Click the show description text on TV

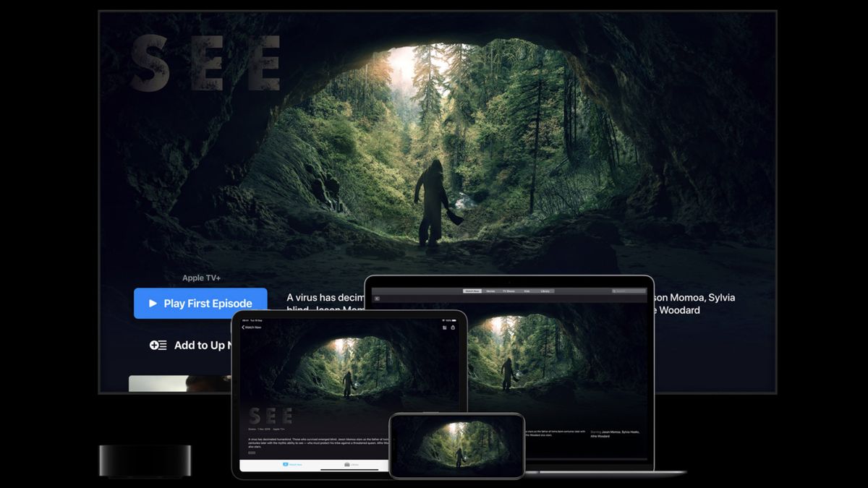coord(327,304)
